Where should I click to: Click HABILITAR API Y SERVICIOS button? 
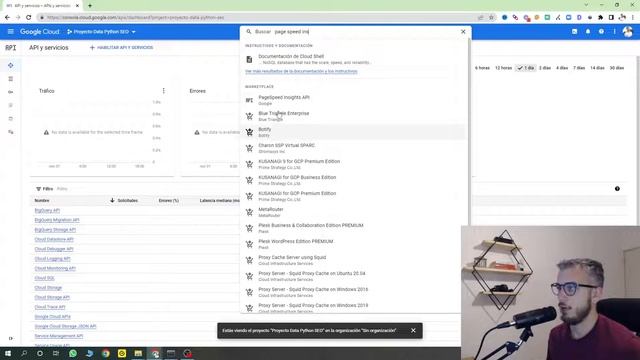[x=121, y=48]
